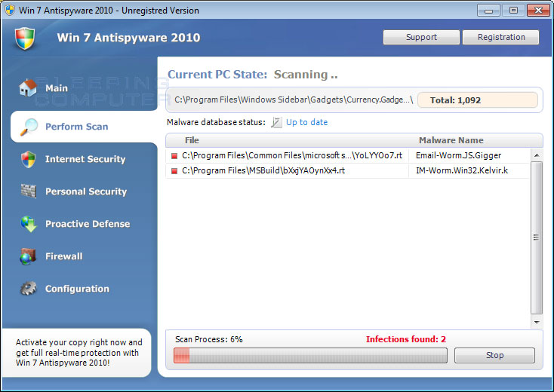Stop the running scan
Screen dimensions: 554x392
494,355
